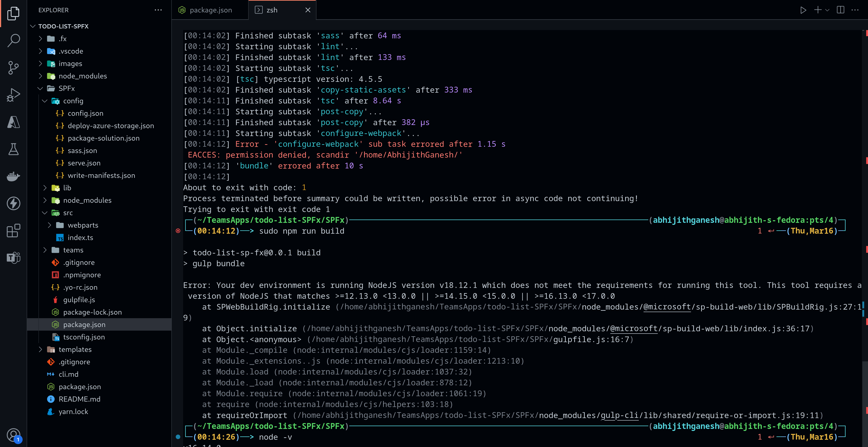
Task: Open the new terminal profile dropdown arrow
Action: [827, 10]
